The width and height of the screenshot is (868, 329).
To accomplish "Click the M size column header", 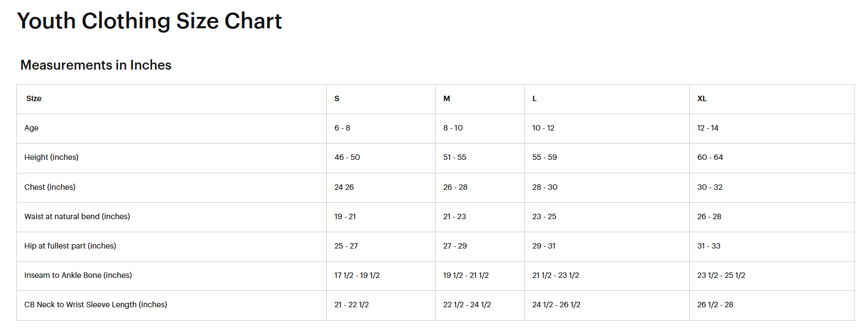I will click(447, 98).
